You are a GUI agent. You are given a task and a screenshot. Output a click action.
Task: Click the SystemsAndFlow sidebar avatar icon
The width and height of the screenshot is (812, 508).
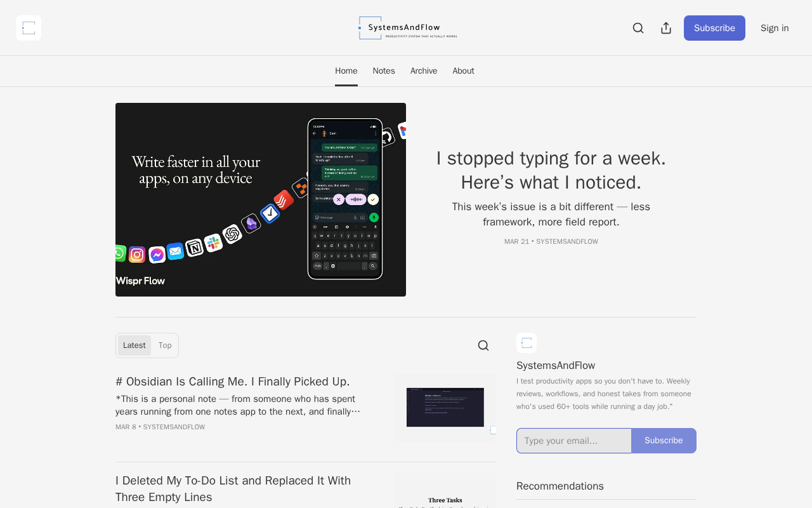point(527,343)
